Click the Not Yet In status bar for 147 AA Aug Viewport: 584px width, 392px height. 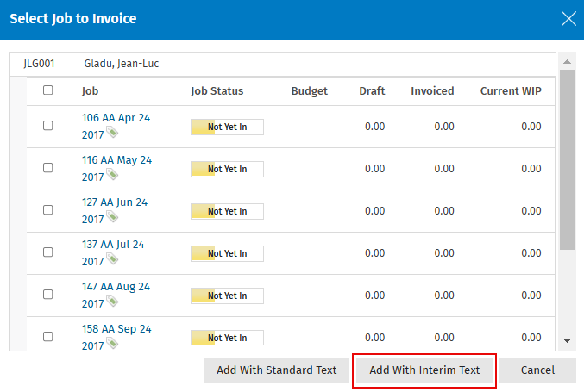[227, 296]
